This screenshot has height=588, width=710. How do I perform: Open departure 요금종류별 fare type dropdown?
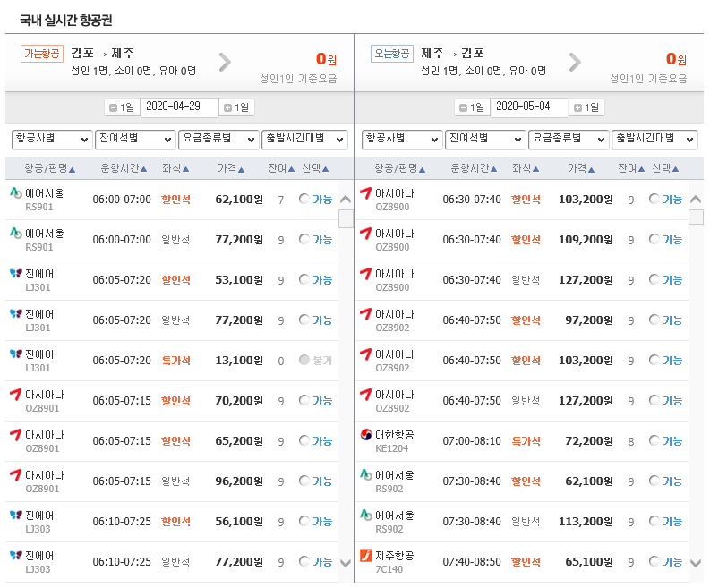218,140
